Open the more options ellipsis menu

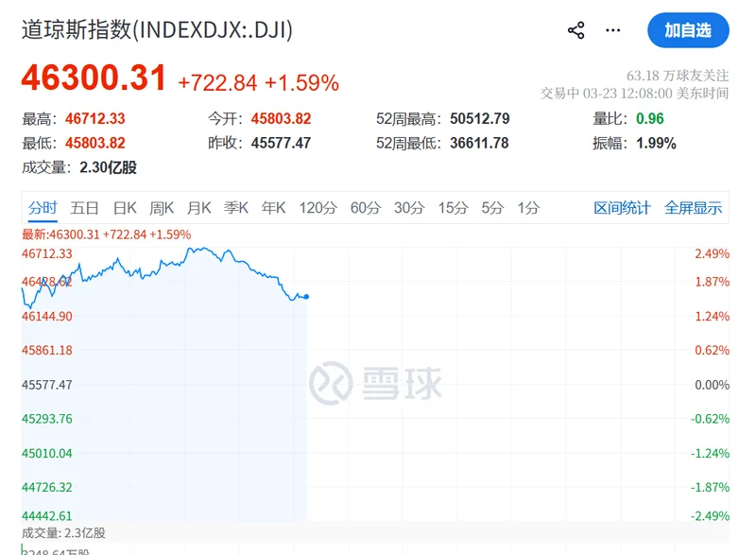pos(613,30)
